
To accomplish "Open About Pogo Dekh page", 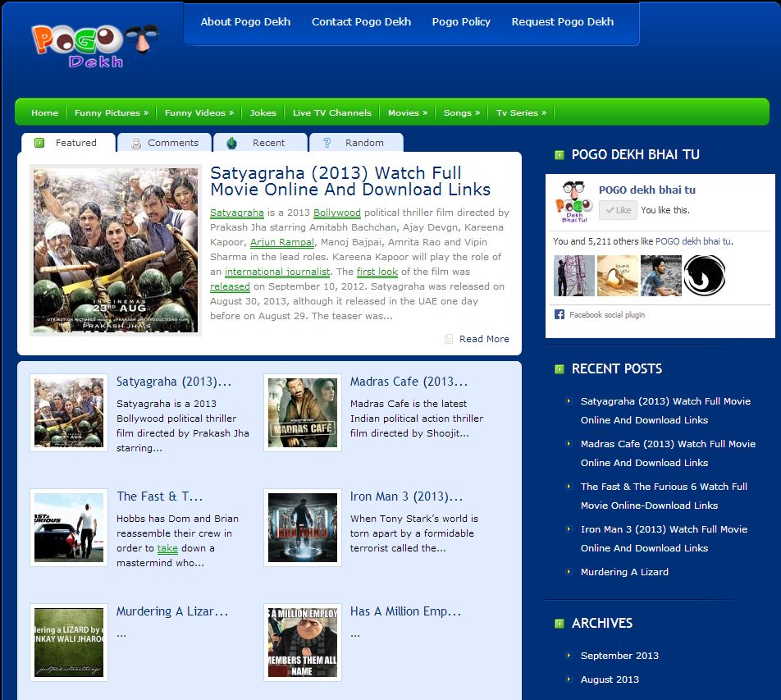I will [245, 22].
